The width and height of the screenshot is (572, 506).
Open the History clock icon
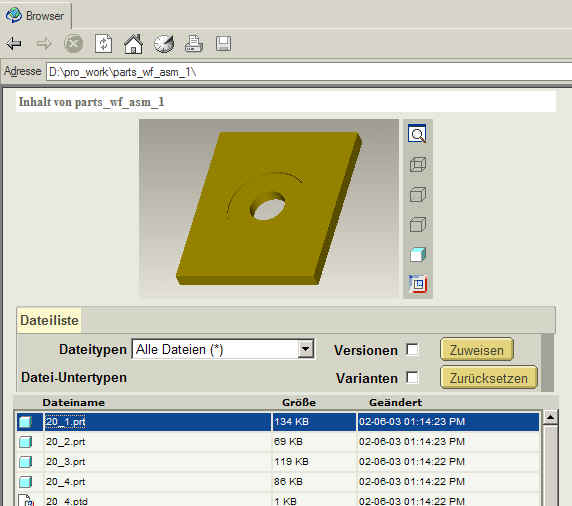164,44
